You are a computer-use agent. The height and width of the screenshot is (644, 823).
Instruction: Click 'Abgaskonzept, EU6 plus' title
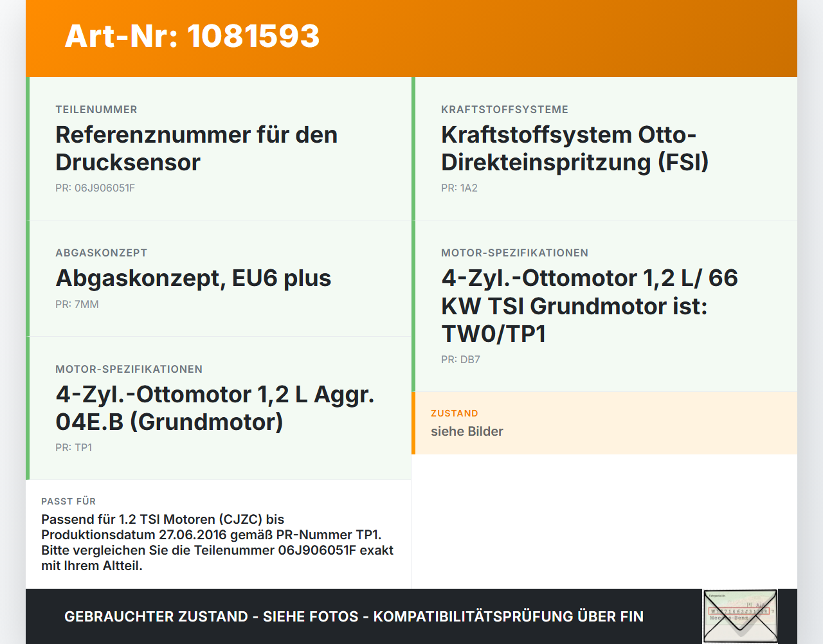click(x=194, y=278)
